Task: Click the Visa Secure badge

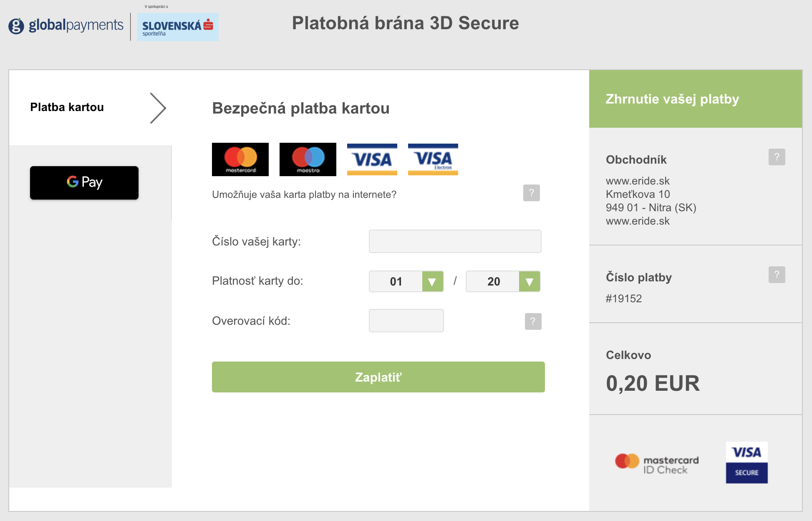Action: pyautogui.click(x=747, y=463)
